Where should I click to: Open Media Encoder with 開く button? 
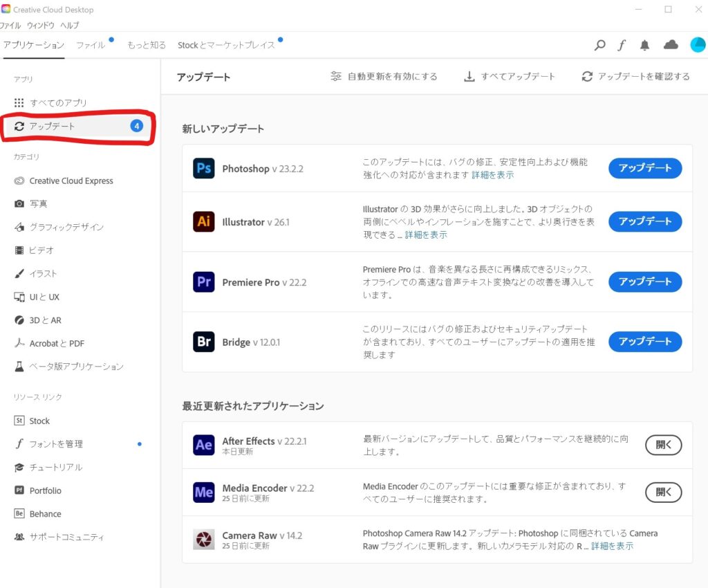tap(663, 492)
